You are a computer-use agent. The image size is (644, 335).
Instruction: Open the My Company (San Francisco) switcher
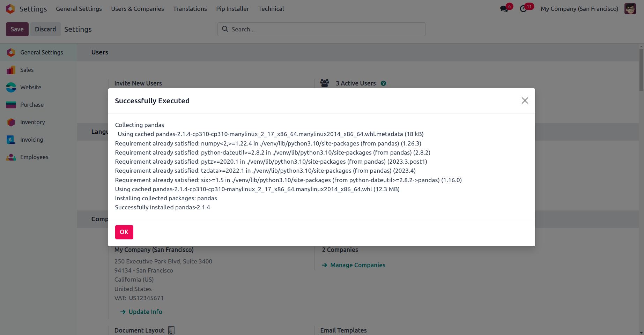click(579, 9)
